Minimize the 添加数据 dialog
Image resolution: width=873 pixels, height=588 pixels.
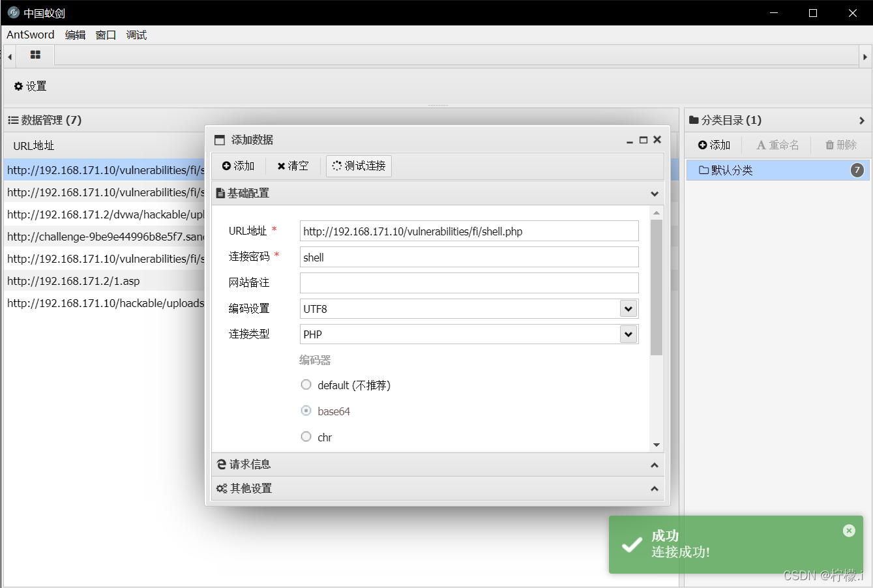click(630, 140)
